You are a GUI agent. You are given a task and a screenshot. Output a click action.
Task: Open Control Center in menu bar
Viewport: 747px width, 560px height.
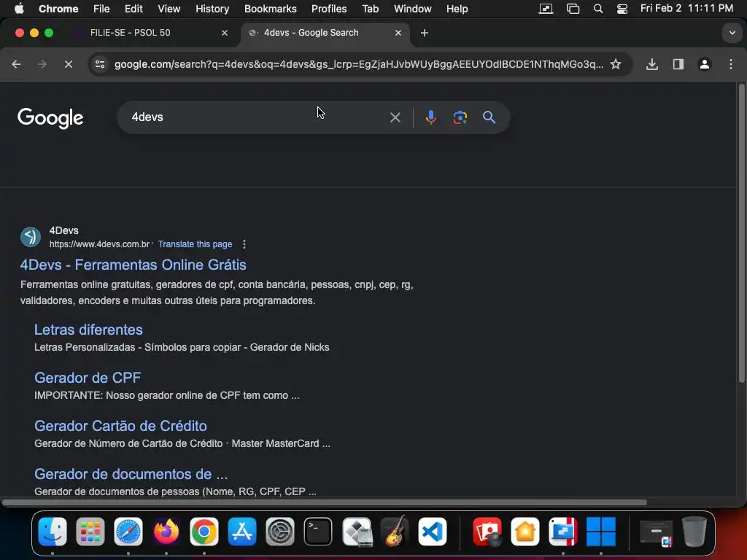[622, 9]
